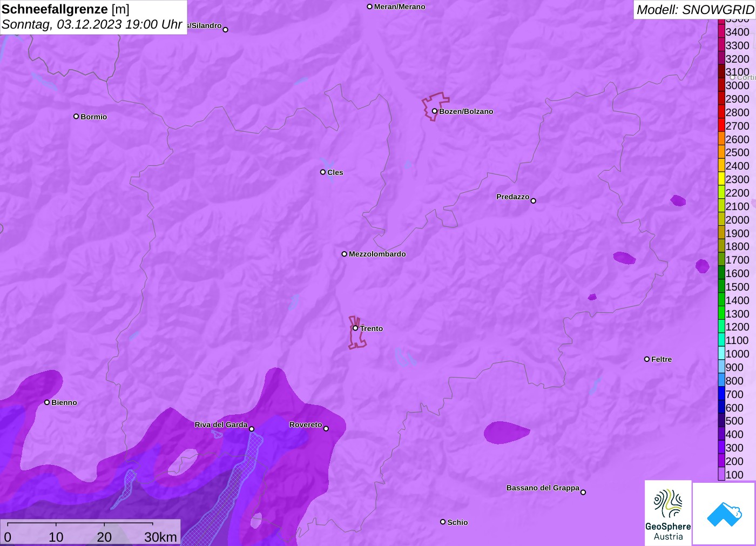
Task: Click the 800 m blue legend swatch
Action: pyautogui.click(x=721, y=381)
